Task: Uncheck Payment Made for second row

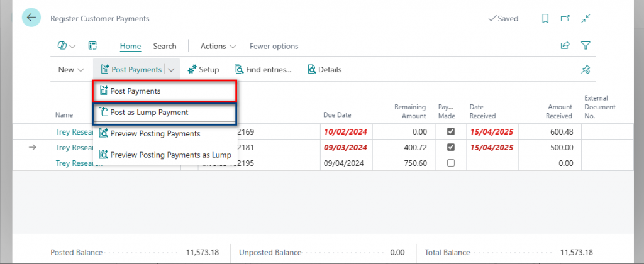Action: pos(450,148)
